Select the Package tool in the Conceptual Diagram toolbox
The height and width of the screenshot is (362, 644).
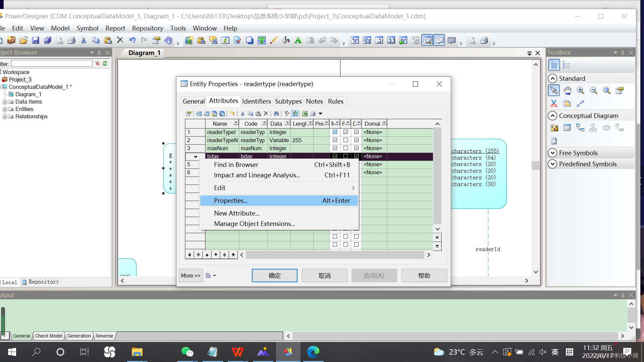click(x=554, y=128)
